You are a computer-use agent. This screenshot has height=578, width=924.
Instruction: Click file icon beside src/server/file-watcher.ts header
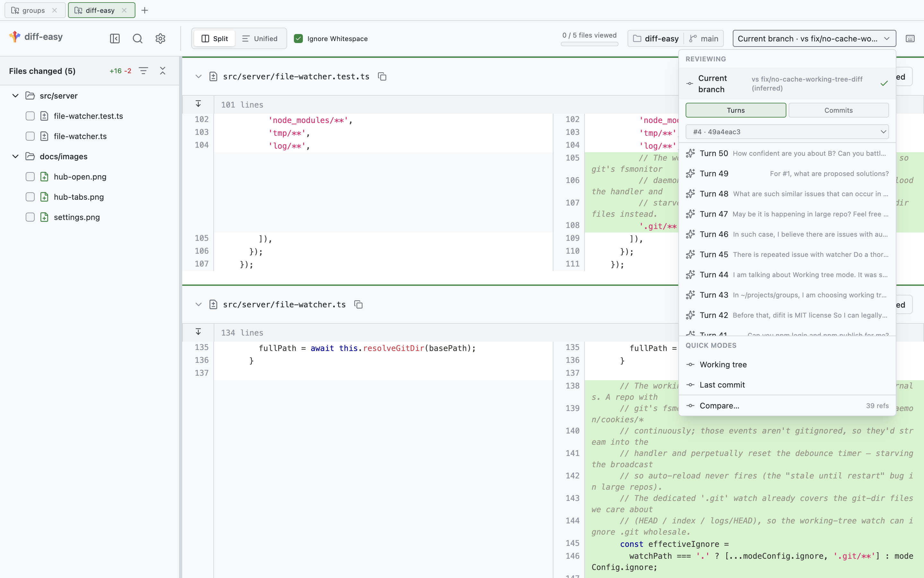[213, 305]
